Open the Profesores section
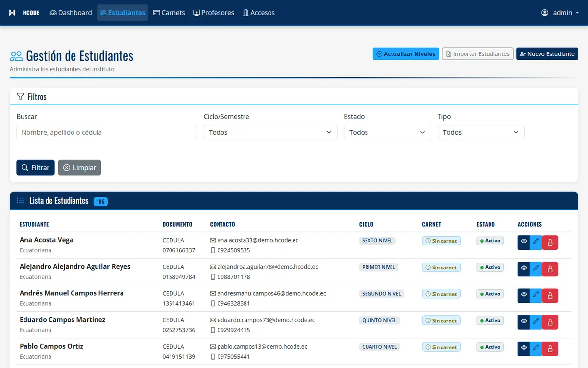The height and width of the screenshot is (368, 588). click(214, 13)
